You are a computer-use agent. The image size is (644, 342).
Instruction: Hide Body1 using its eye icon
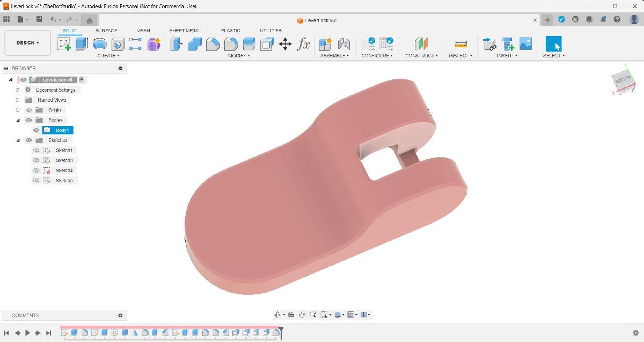36,130
